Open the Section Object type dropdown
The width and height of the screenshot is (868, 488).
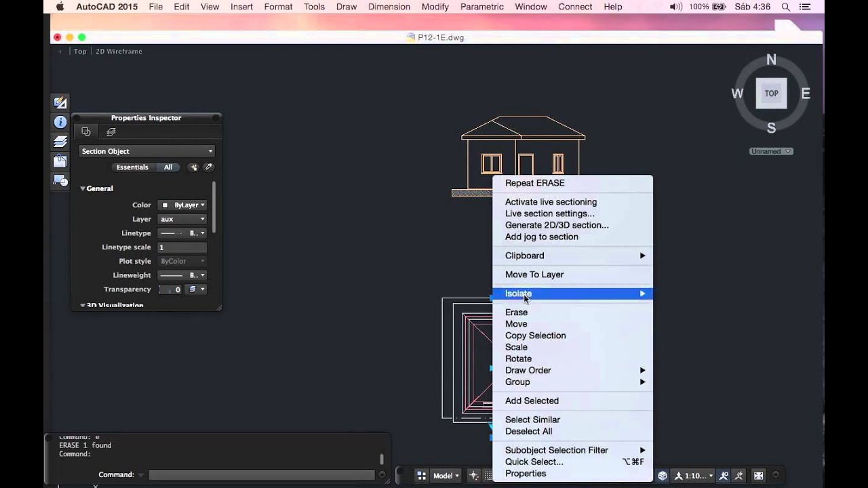point(146,151)
